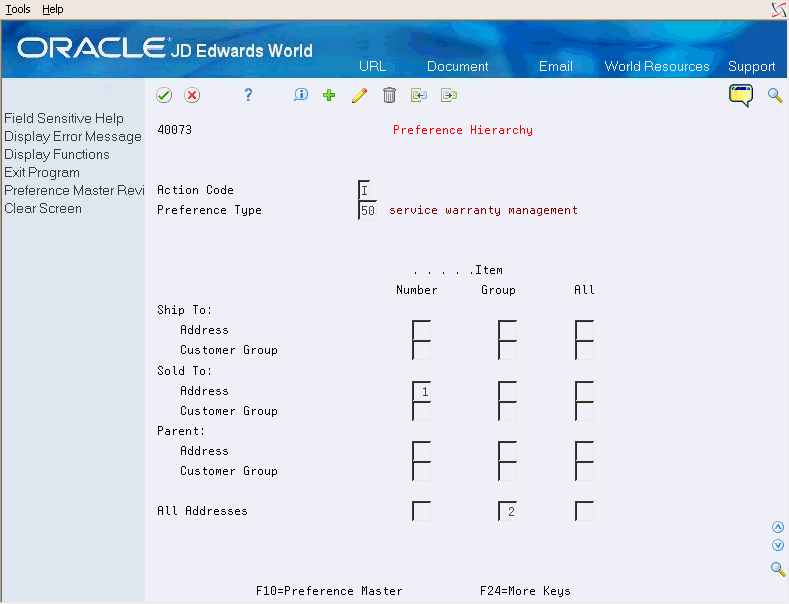Click Parent Customer Group Item Group field
Viewport: 789px width, 604px height.
(x=507, y=471)
